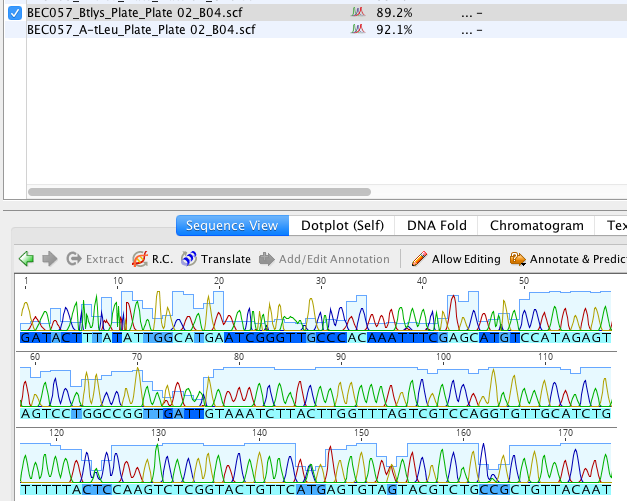The image size is (627, 501).
Task: Open the Chromatogram tab
Action: pos(536,226)
